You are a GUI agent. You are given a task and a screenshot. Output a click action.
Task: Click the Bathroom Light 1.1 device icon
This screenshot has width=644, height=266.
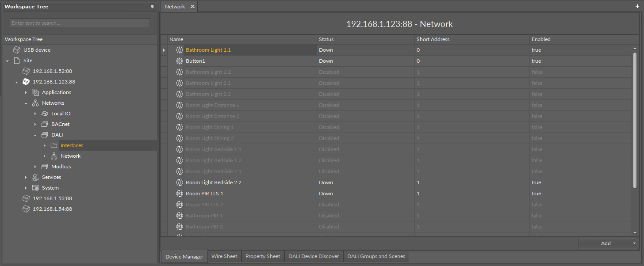coord(180,50)
